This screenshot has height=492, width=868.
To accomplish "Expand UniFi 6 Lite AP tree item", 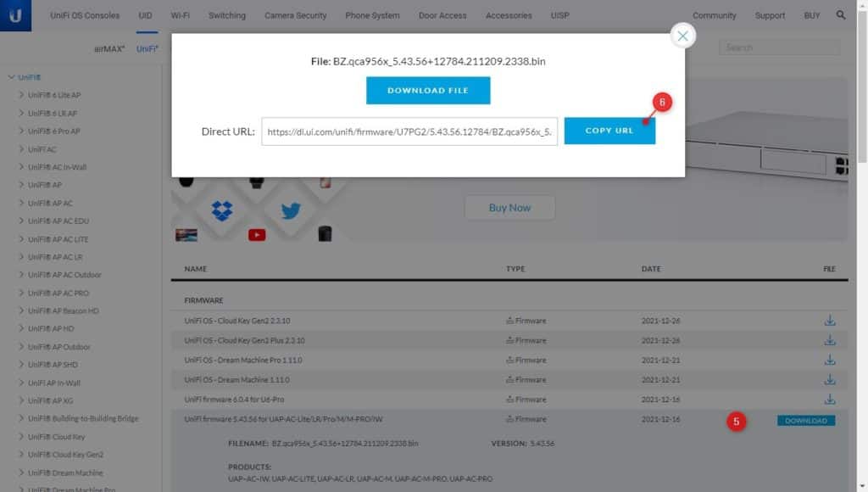I will [x=21, y=95].
